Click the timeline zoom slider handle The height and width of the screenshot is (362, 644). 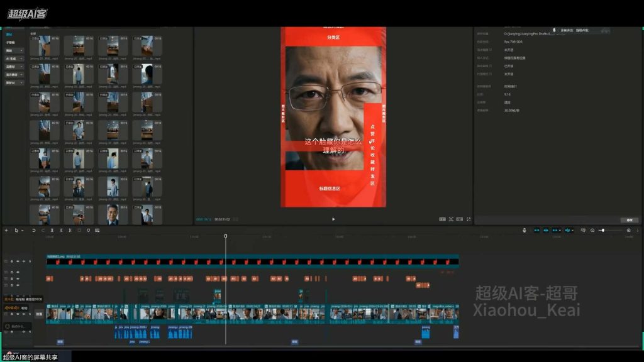coord(602,230)
